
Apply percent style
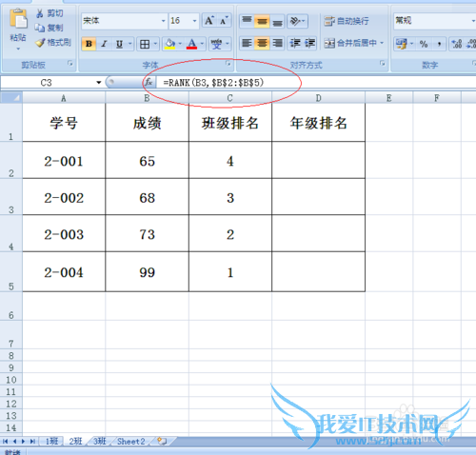(x=424, y=44)
